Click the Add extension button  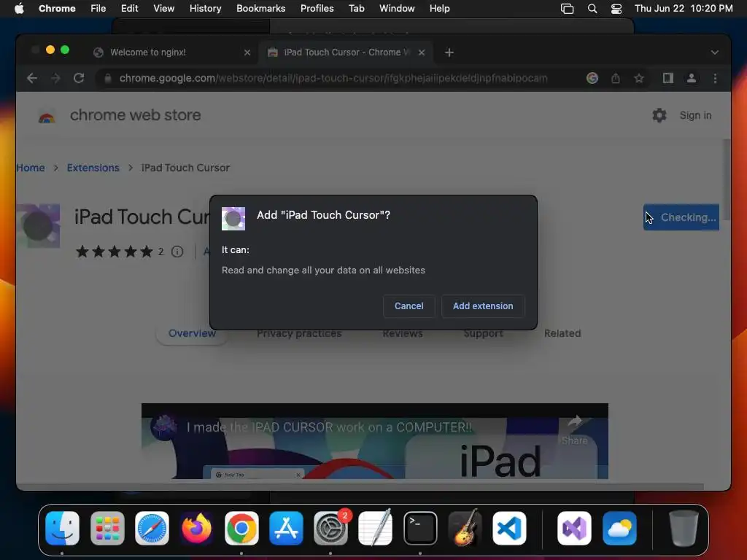(x=483, y=306)
